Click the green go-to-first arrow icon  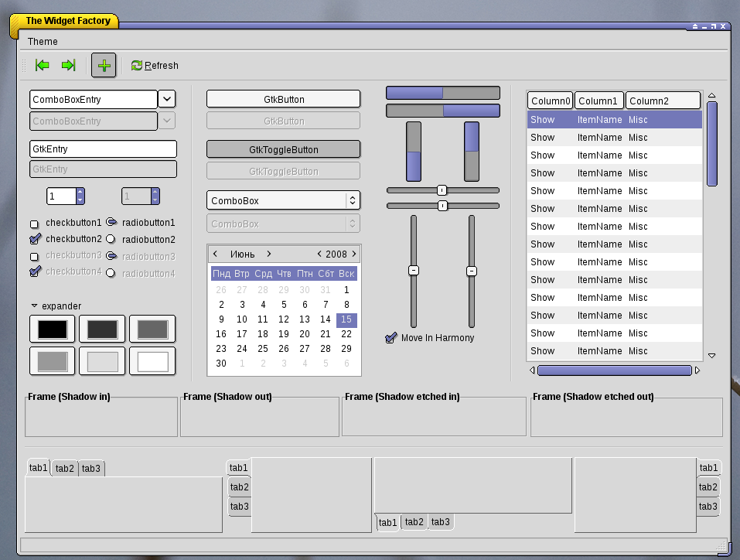(x=43, y=65)
